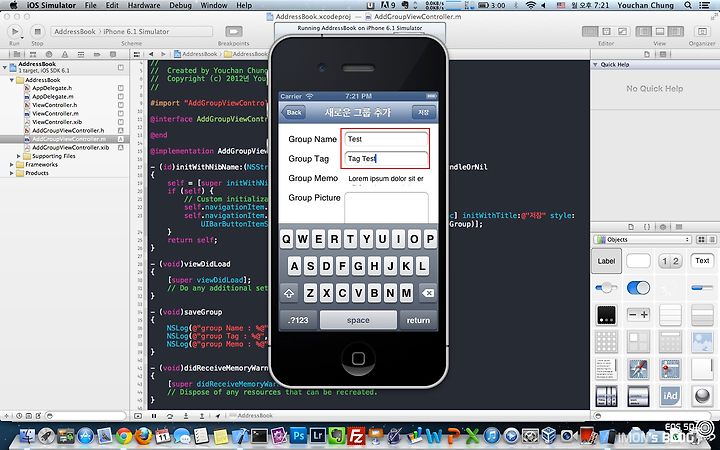Select the iAd banner object
This screenshot has width=720, height=450.
click(670, 395)
